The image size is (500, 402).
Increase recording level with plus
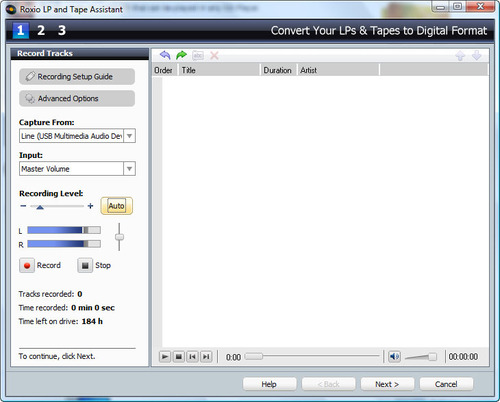click(x=90, y=206)
